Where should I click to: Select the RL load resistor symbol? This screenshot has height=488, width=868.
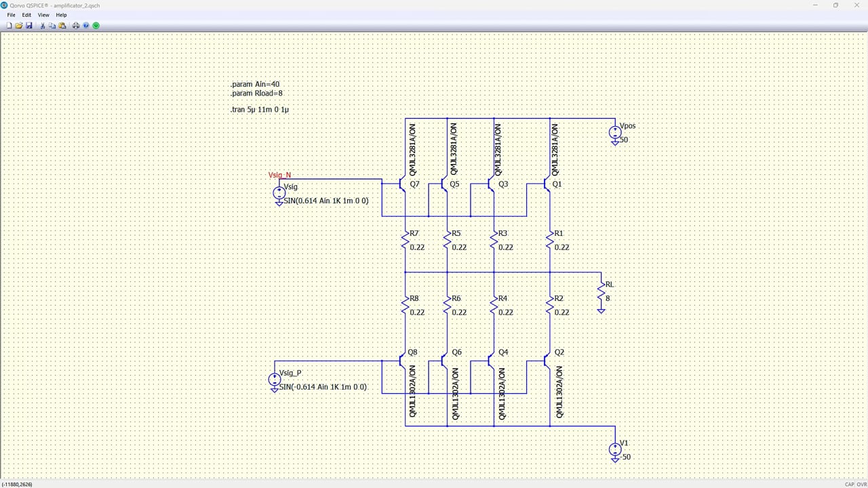click(601, 293)
